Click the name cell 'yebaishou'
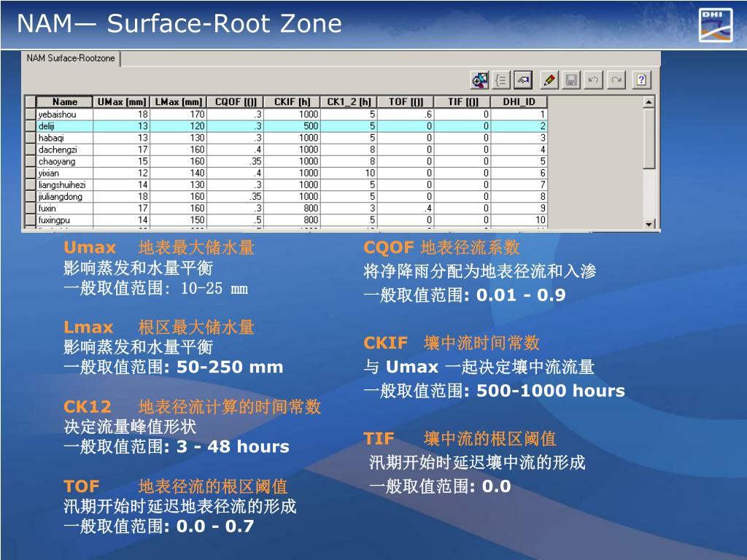Viewport: 747px width, 560px height. 64,114
